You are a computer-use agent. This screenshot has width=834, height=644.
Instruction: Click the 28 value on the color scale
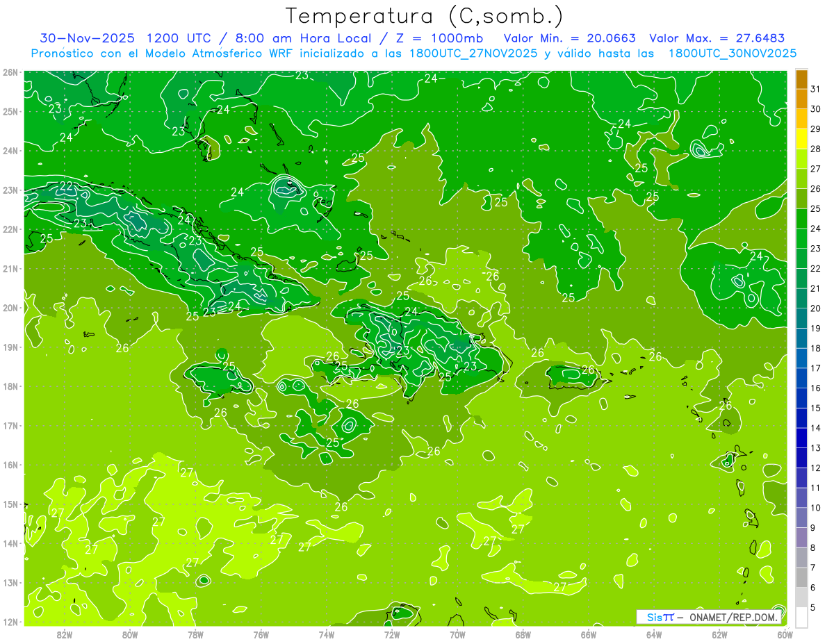(816, 149)
